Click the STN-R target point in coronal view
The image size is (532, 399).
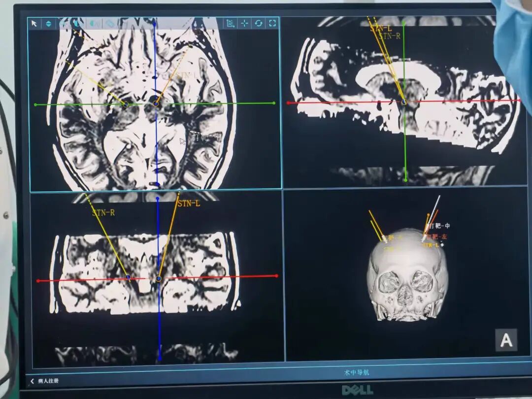point(128,277)
